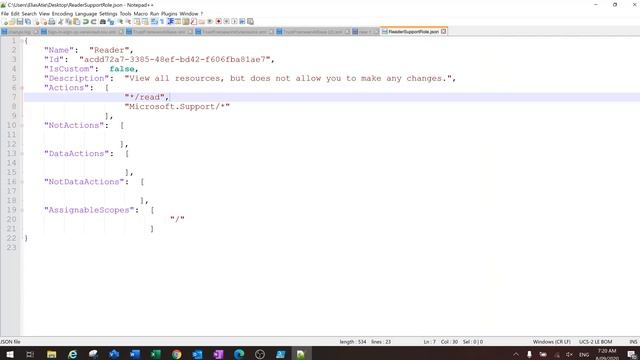Open the Encoding menu

click(x=62, y=13)
